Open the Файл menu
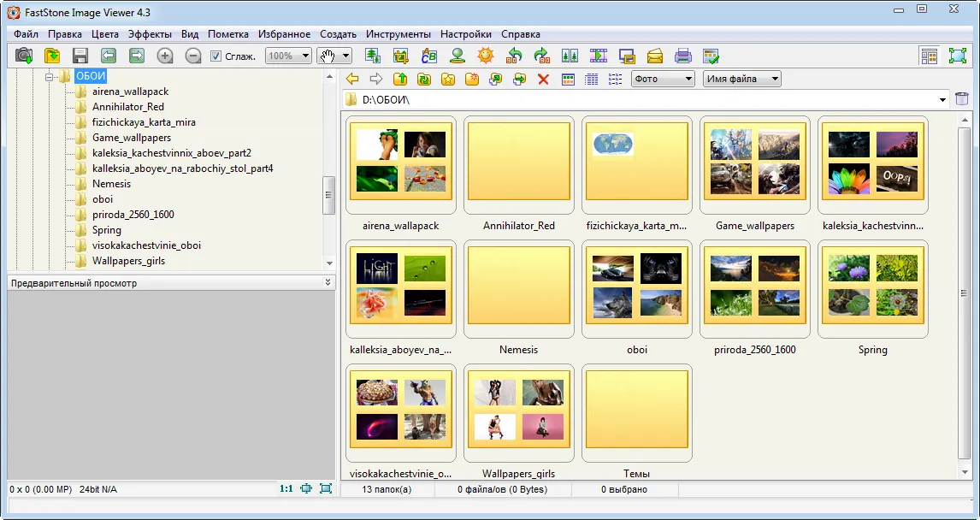 [x=26, y=34]
